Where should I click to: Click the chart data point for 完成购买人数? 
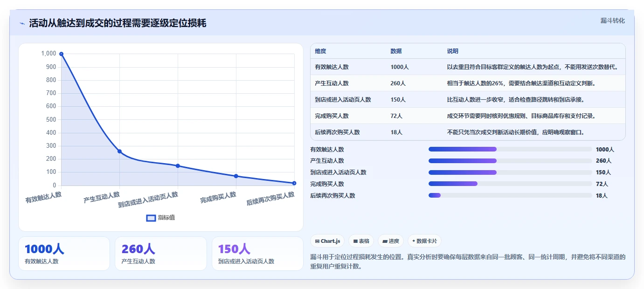pos(236,176)
